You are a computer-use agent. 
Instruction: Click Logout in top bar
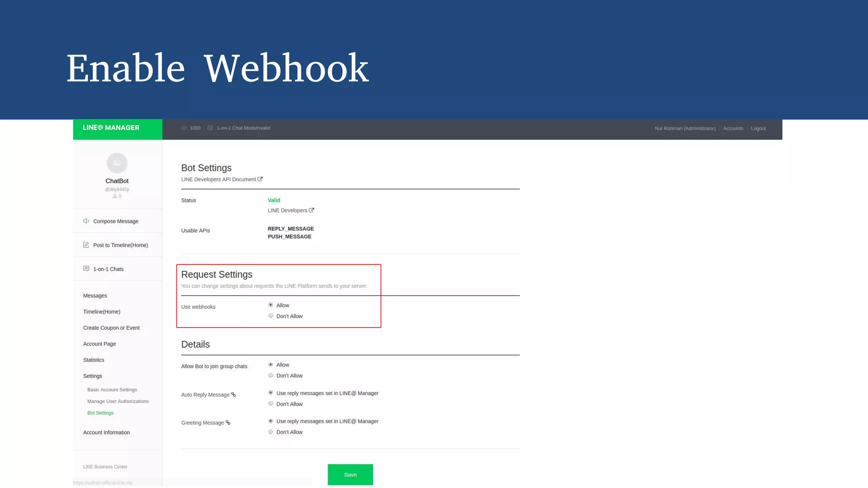758,128
